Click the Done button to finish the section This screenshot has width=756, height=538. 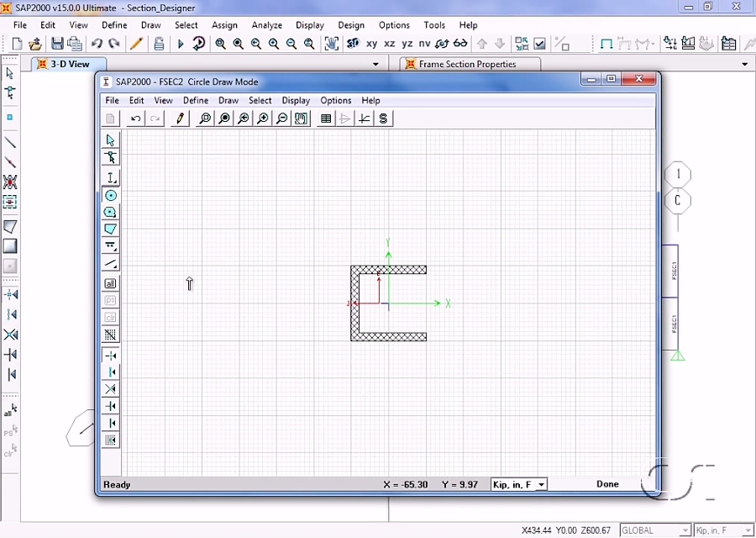click(x=607, y=484)
